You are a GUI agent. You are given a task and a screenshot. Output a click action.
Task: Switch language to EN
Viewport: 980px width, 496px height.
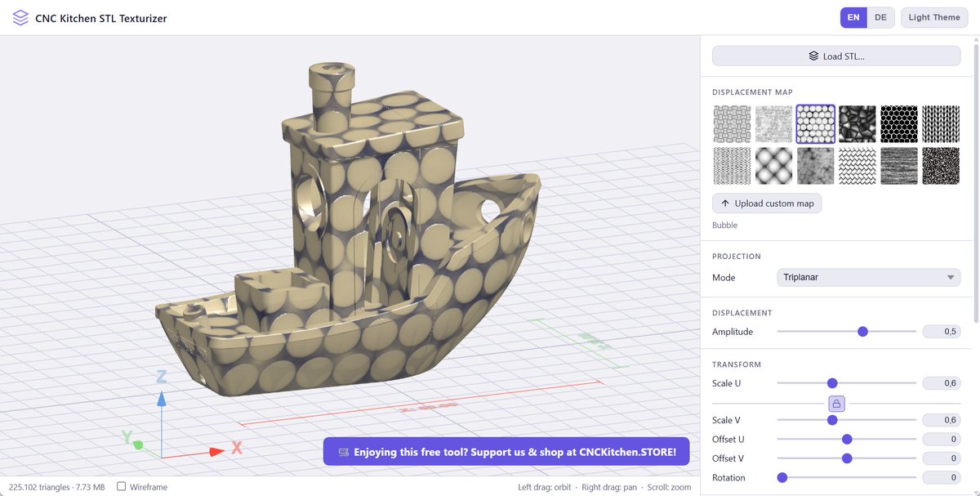tap(853, 17)
